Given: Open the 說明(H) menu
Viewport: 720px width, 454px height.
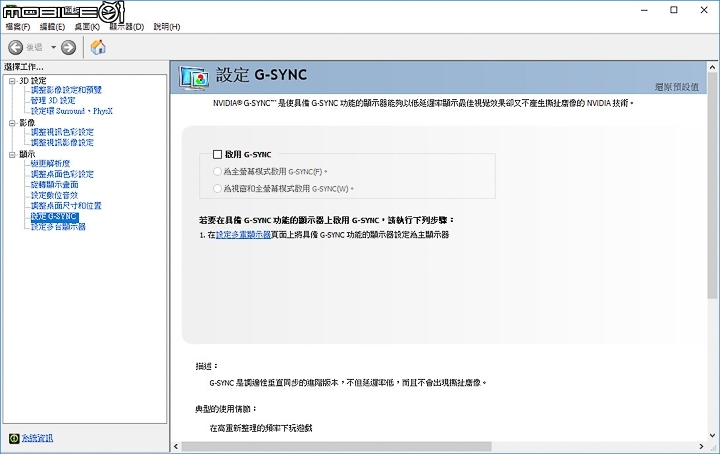Looking at the screenshot, I should click(x=167, y=27).
